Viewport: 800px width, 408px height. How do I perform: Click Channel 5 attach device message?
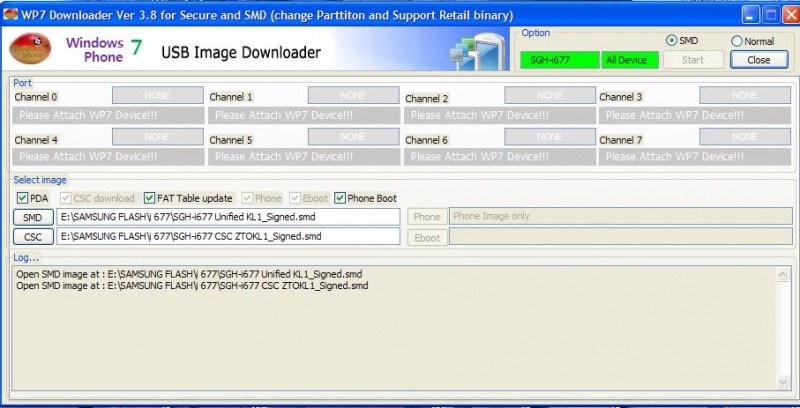(304, 157)
